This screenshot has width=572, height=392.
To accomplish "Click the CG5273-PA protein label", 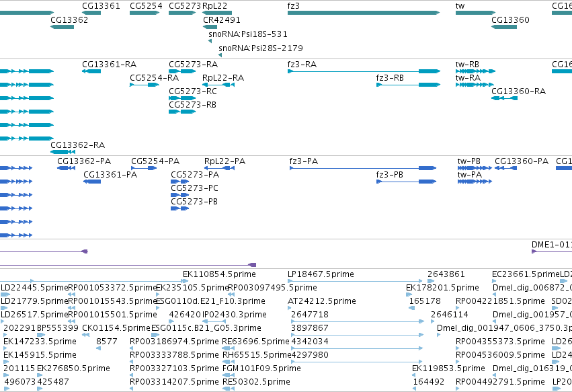I will pyautogui.click(x=195, y=174).
